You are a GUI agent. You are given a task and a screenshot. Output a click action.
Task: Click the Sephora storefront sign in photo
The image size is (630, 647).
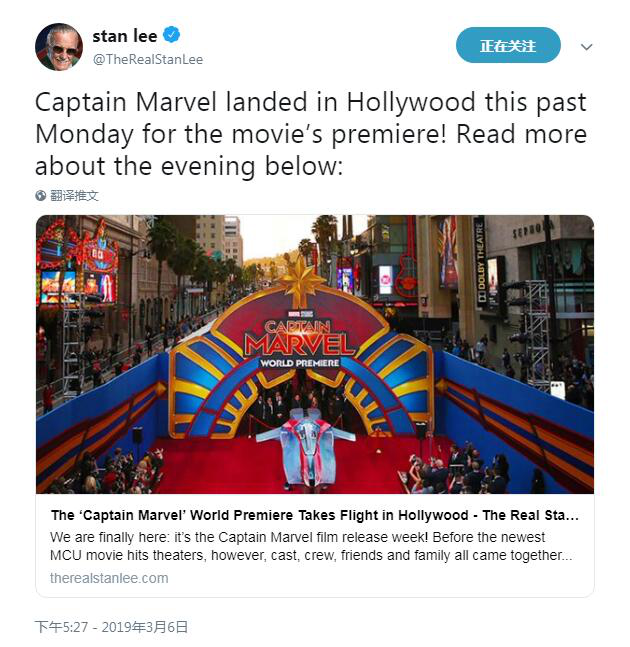[532, 230]
